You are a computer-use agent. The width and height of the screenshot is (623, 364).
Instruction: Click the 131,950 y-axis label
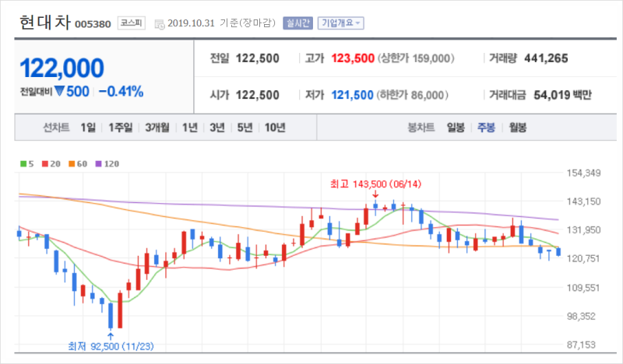pyautogui.click(x=583, y=229)
